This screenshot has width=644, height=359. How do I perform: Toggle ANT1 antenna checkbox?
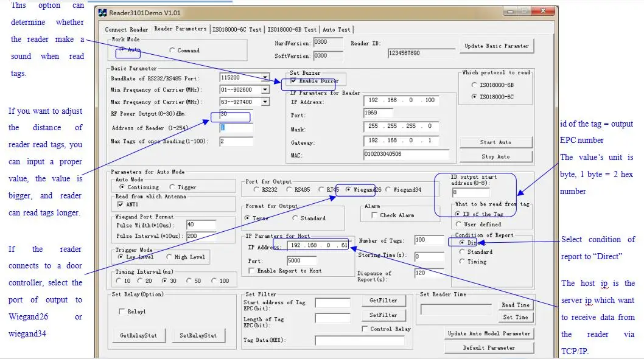coord(121,204)
